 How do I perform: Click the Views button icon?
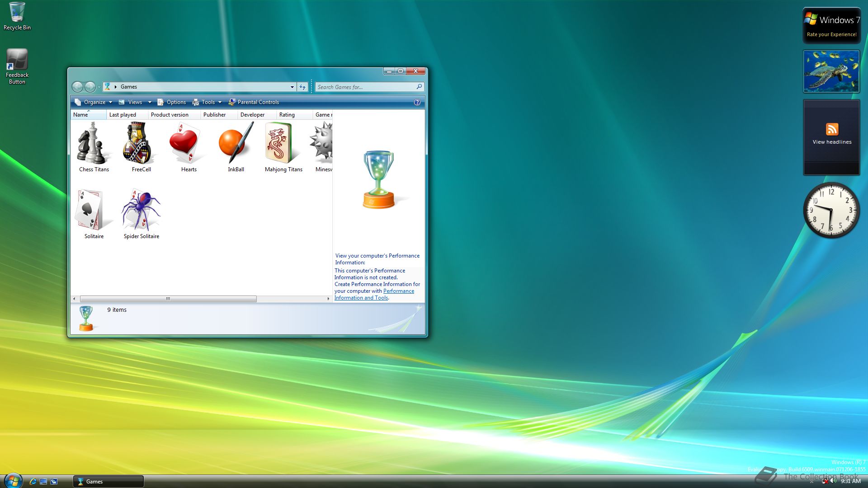[122, 102]
